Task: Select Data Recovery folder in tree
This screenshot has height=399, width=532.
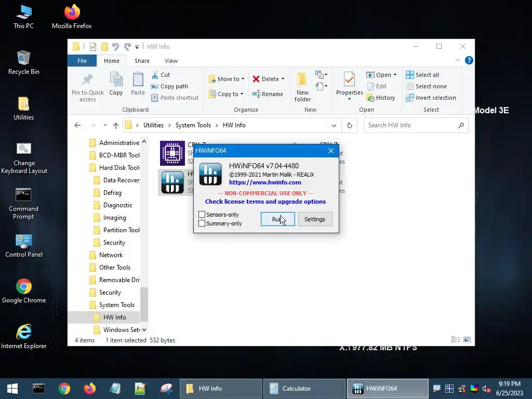Action: [116, 180]
